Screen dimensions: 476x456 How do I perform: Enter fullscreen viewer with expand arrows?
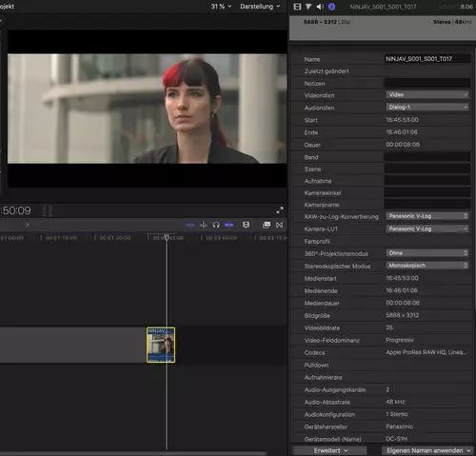[x=280, y=210]
